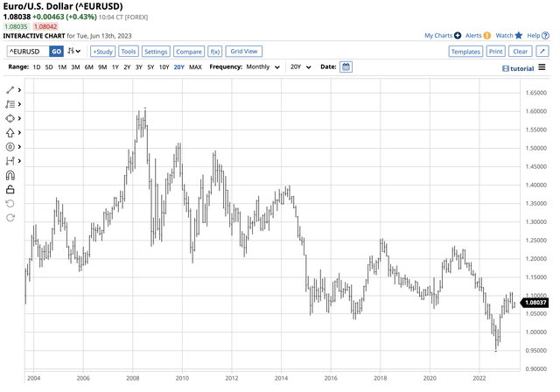Click the Help question mark icon
Image resolution: width=560 pixels, height=392 pixels.
545,35
